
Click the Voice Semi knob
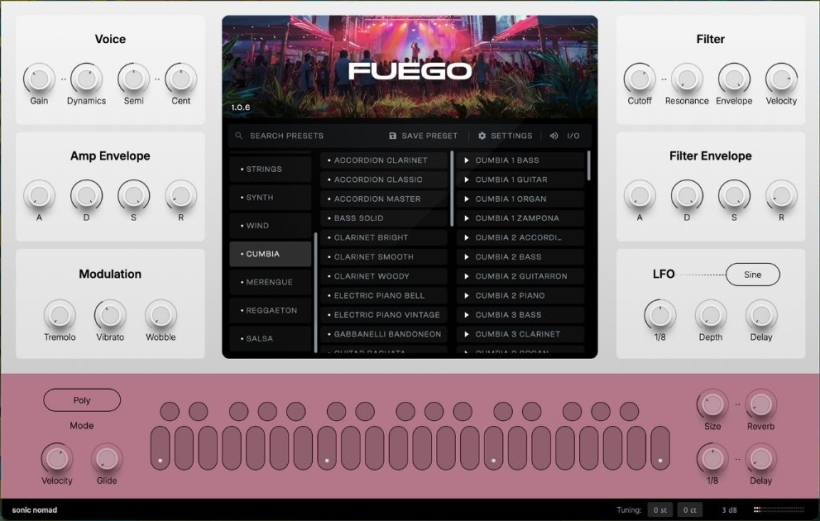point(133,78)
